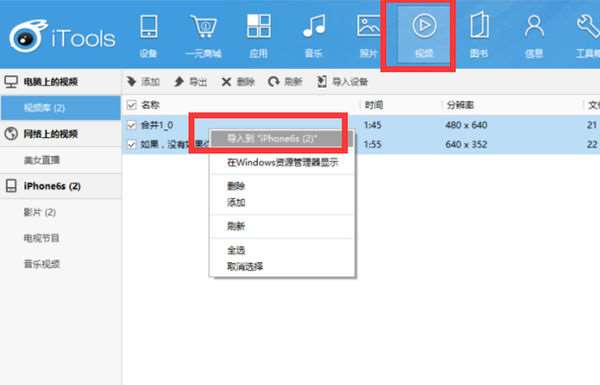Screen dimensions: 600x385
Task: Click the 添加 toolbar button
Action: 143,82
